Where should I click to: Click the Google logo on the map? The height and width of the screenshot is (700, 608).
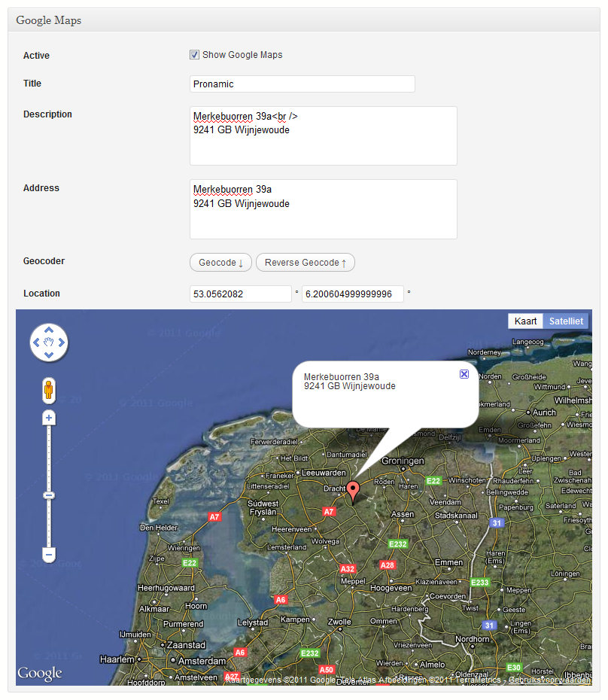click(40, 673)
